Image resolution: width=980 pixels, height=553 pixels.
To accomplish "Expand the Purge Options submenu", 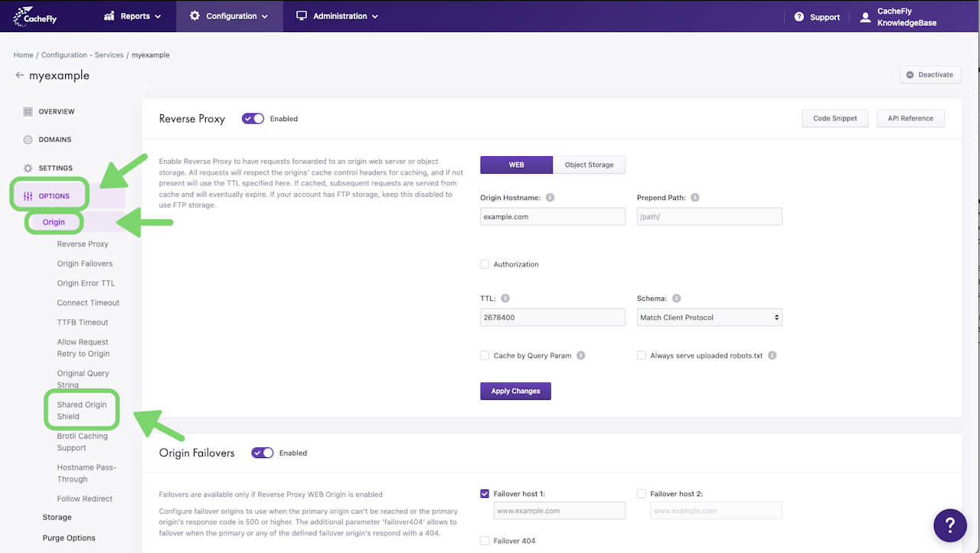I will (x=69, y=538).
